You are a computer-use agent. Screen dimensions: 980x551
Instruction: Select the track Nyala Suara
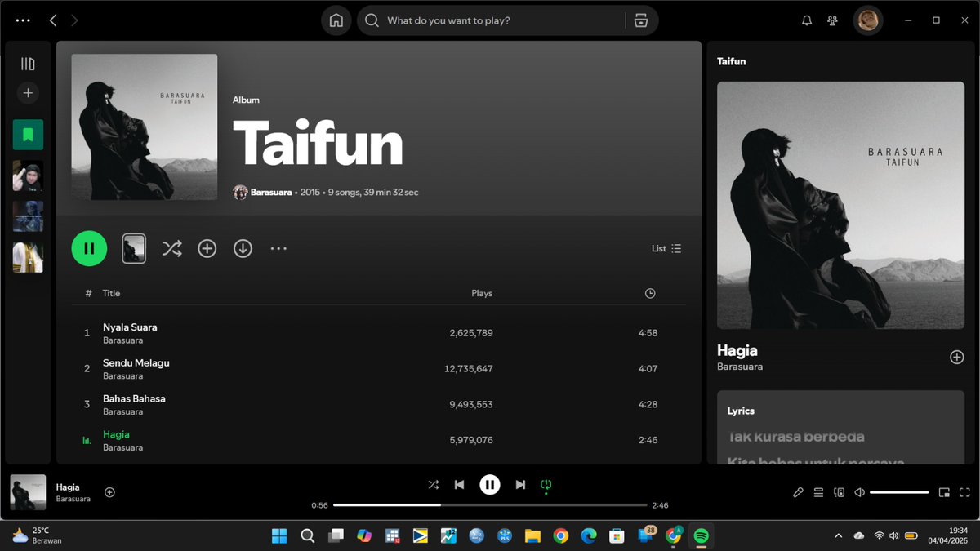click(130, 327)
